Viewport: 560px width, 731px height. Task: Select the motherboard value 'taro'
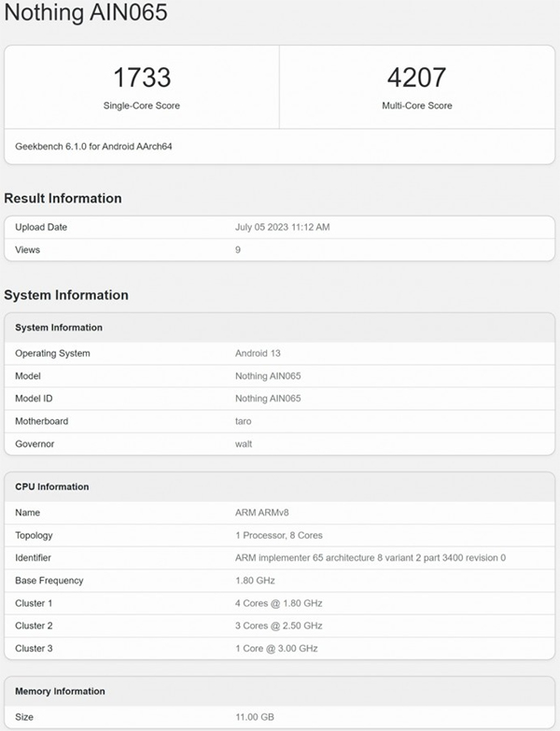click(x=244, y=421)
